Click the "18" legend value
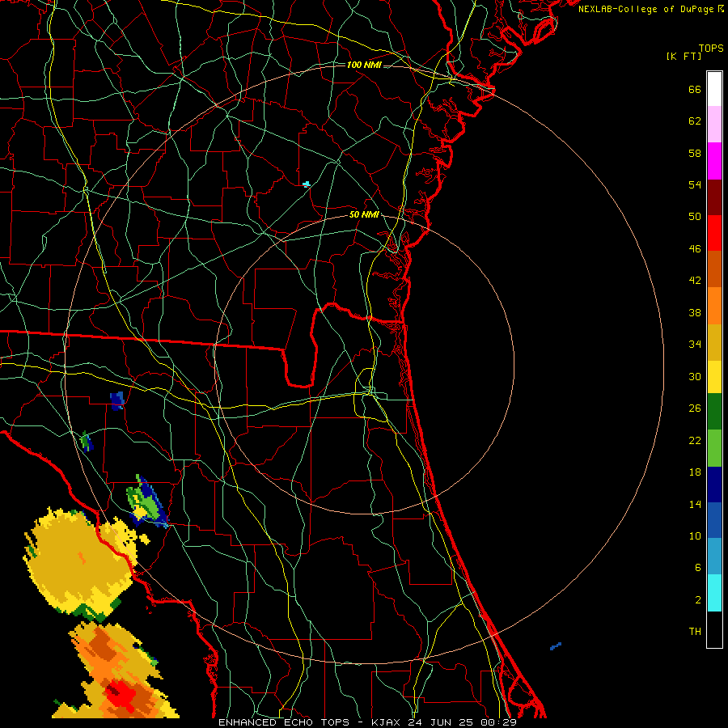The width and height of the screenshot is (728, 728). point(695,472)
